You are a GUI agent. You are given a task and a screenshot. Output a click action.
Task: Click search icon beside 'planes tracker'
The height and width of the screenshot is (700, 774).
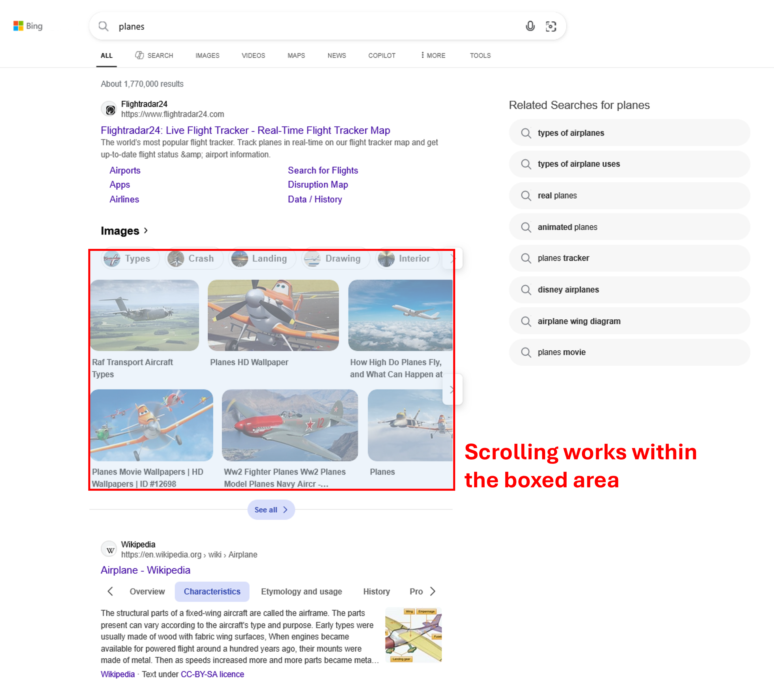[526, 258]
